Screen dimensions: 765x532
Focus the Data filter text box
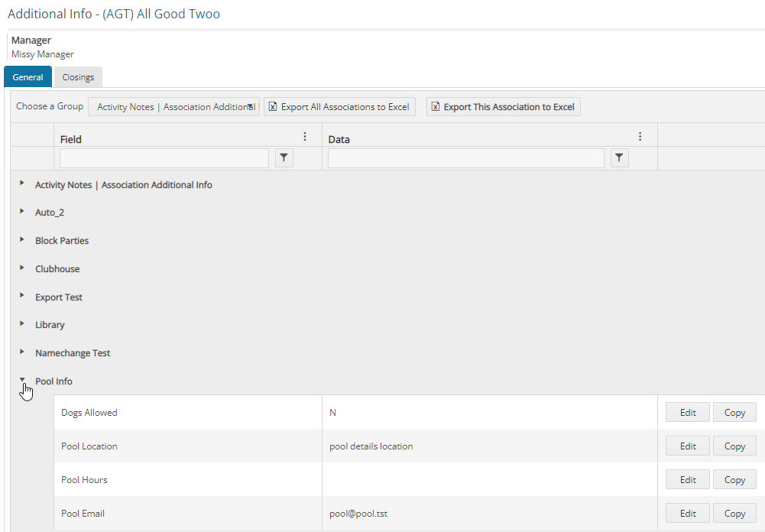point(466,158)
